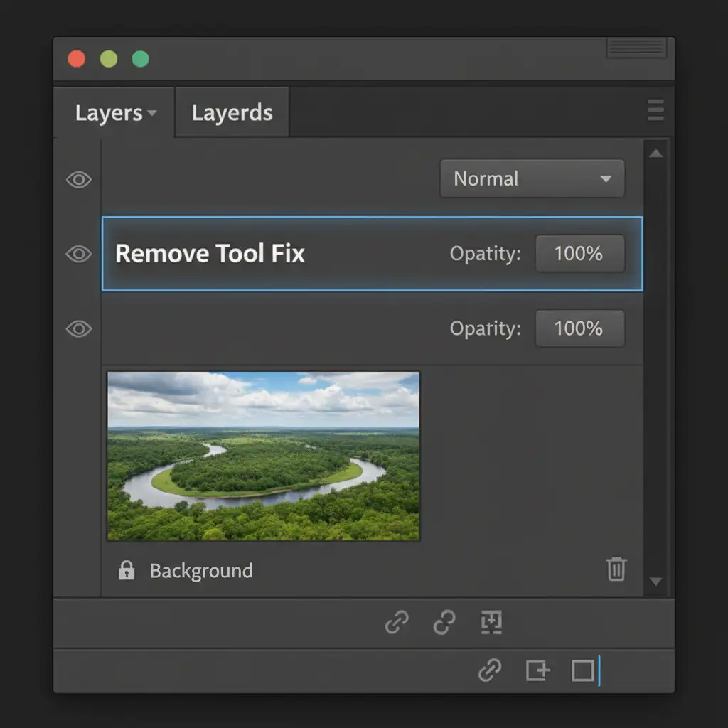The image size is (728, 728).
Task: Click the broken-link unlink layers icon
Action: coord(444,623)
